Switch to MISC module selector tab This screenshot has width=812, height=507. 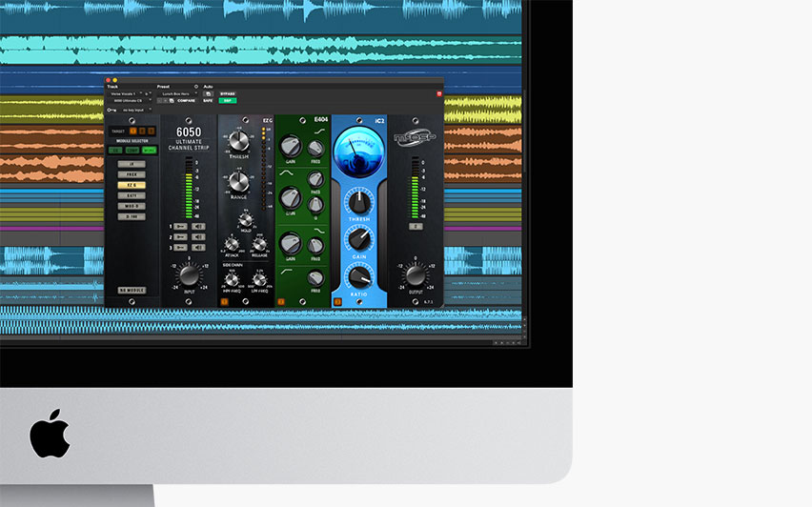click(149, 151)
